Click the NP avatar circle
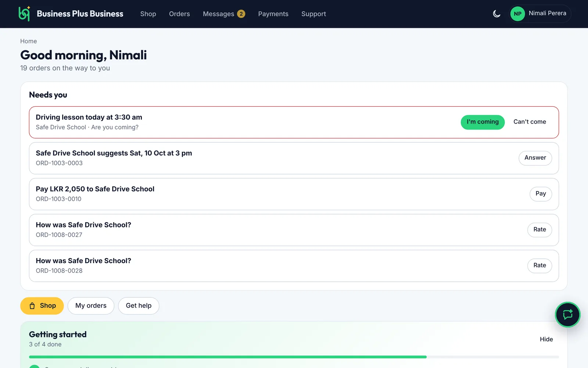588x368 pixels. (517, 14)
